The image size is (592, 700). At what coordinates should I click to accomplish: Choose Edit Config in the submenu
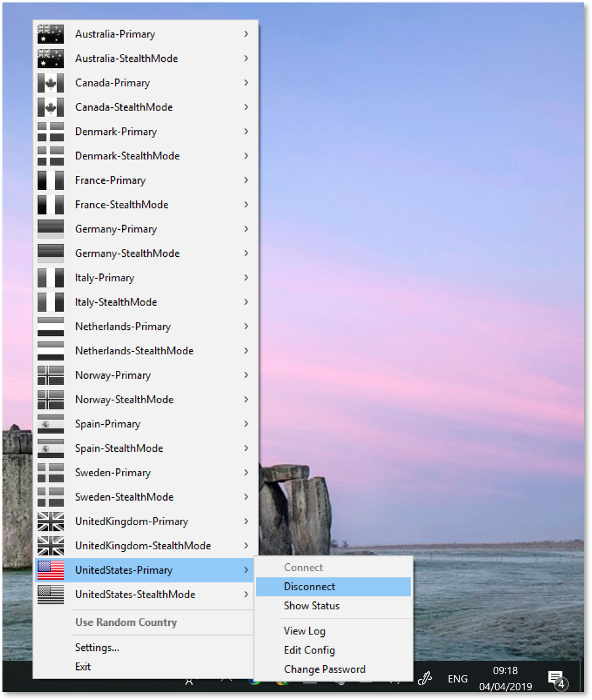tap(333, 650)
